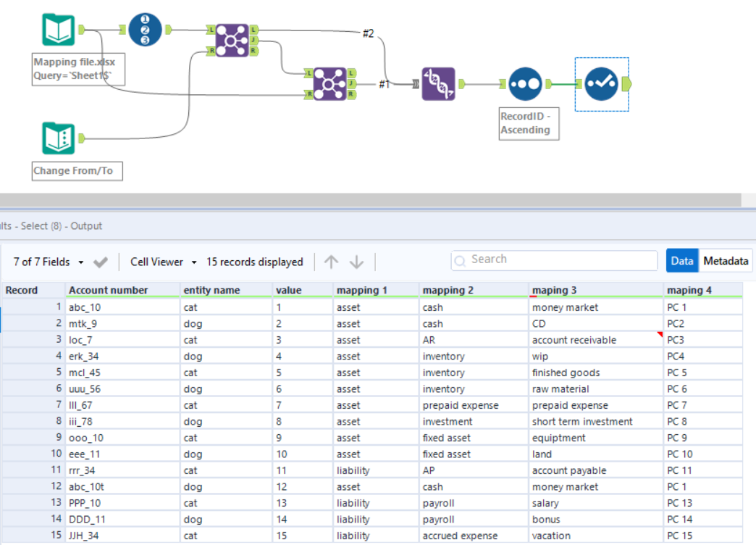Switch back to the Data tab
Screen dimensions: 756x545
[x=681, y=261]
